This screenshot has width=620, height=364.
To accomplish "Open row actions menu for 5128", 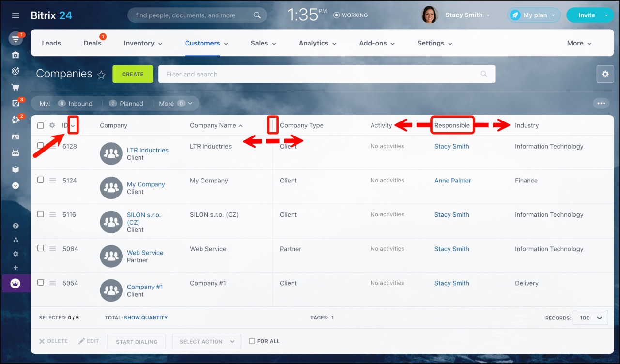I will (53, 146).
